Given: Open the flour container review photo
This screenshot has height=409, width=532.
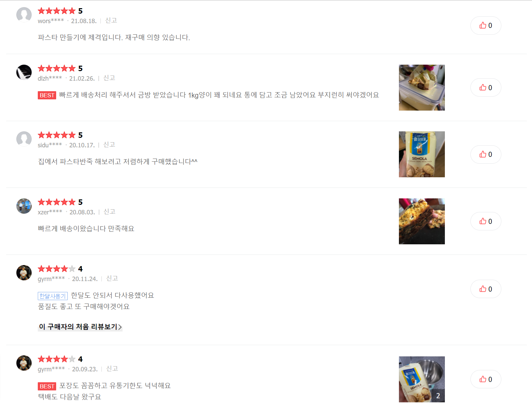Looking at the screenshot, I should (x=422, y=87).
